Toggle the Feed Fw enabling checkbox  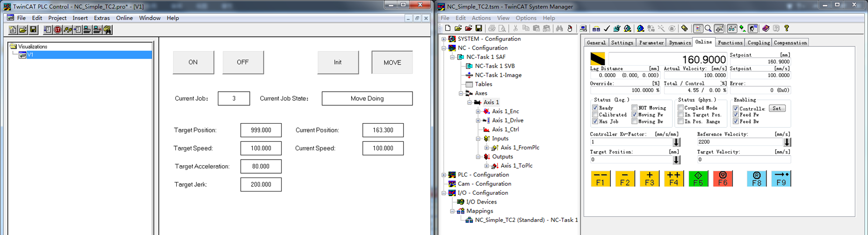736,115
